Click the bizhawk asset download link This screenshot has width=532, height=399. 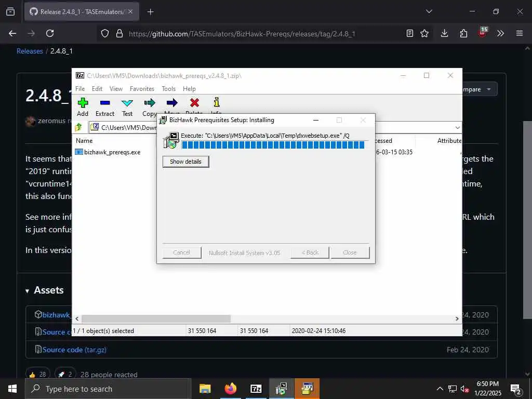click(56, 315)
